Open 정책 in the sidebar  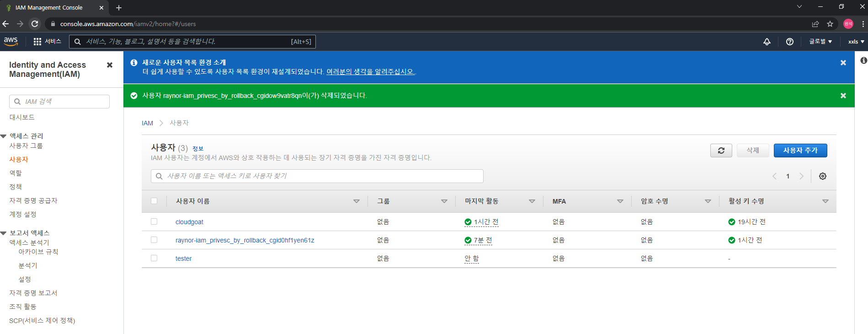(16, 187)
